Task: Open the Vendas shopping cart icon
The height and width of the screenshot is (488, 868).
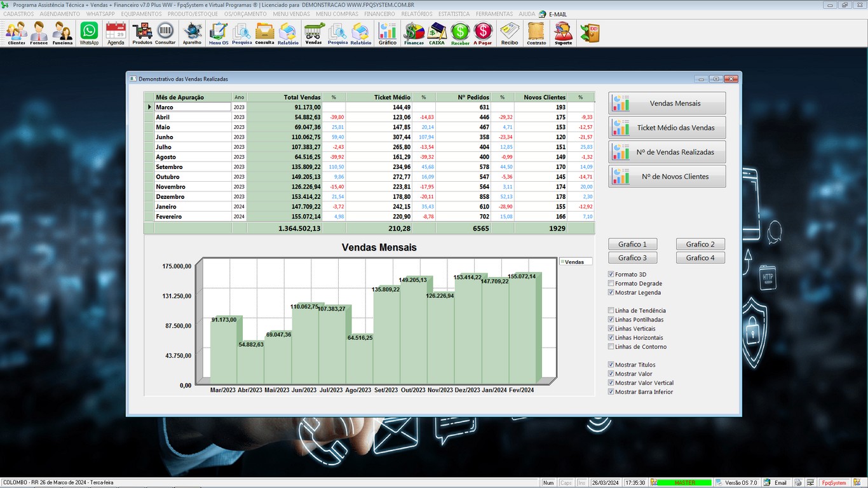Action: (314, 33)
